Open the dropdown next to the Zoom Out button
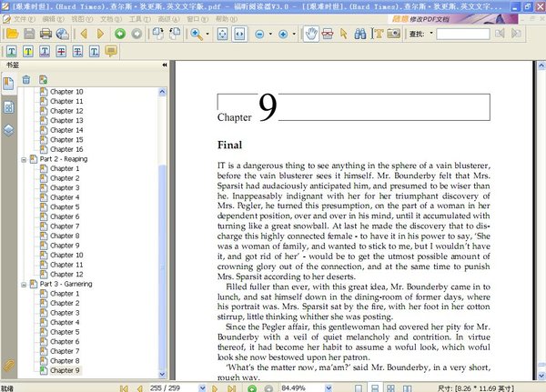 click(270, 34)
